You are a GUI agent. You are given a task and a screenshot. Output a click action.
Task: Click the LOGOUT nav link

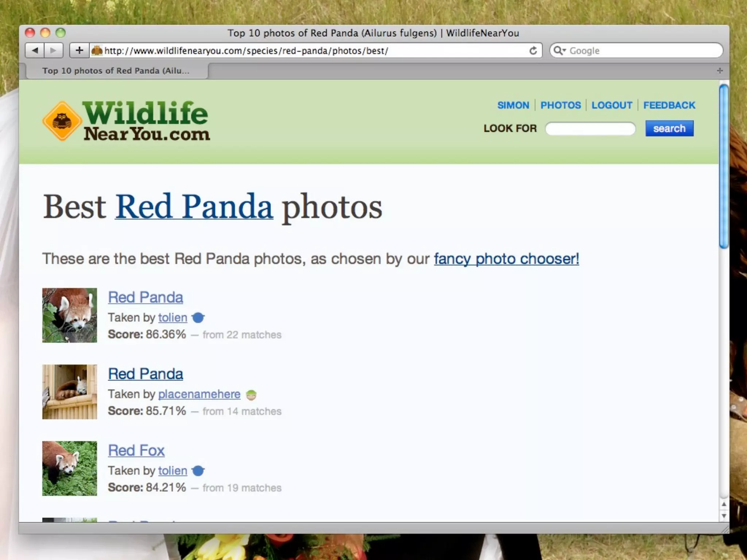612,105
